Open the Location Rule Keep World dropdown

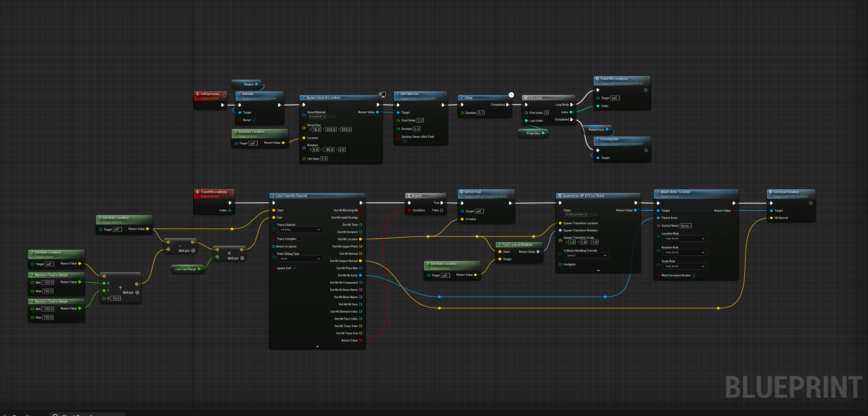coord(685,239)
